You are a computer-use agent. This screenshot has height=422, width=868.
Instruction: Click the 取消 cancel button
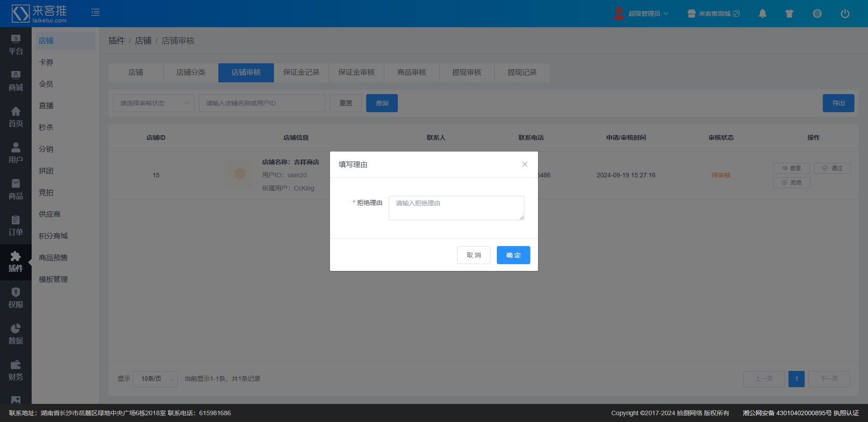pos(473,255)
